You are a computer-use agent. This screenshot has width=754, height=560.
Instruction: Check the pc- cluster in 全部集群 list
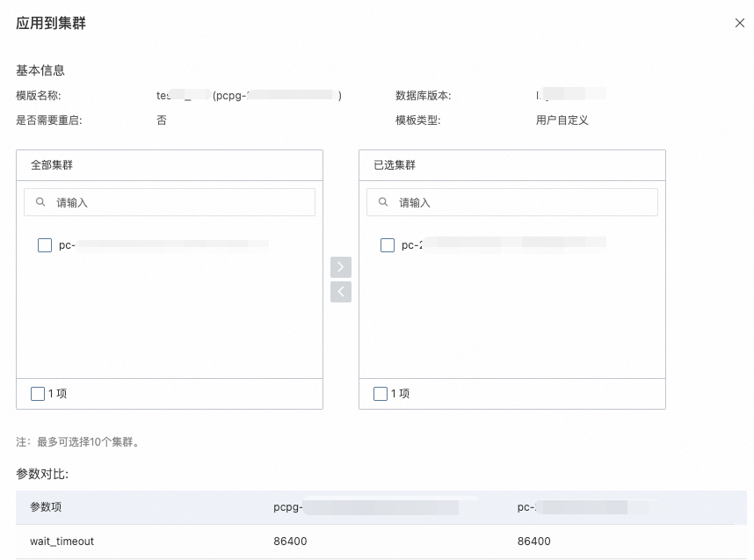pos(45,245)
